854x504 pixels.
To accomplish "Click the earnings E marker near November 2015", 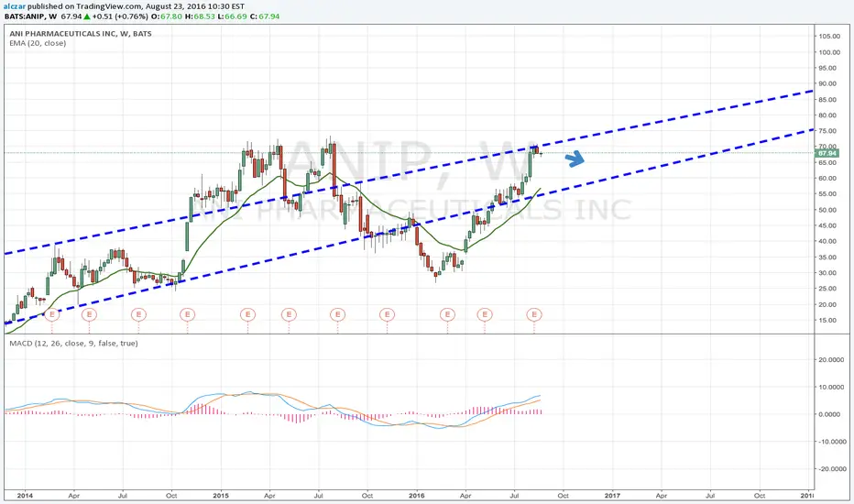I will point(387,314).
